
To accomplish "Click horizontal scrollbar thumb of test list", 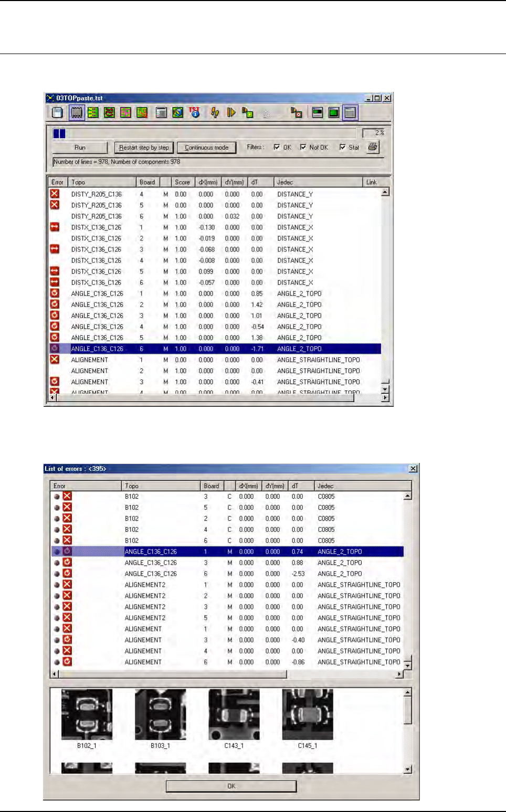I will [205, 398].
